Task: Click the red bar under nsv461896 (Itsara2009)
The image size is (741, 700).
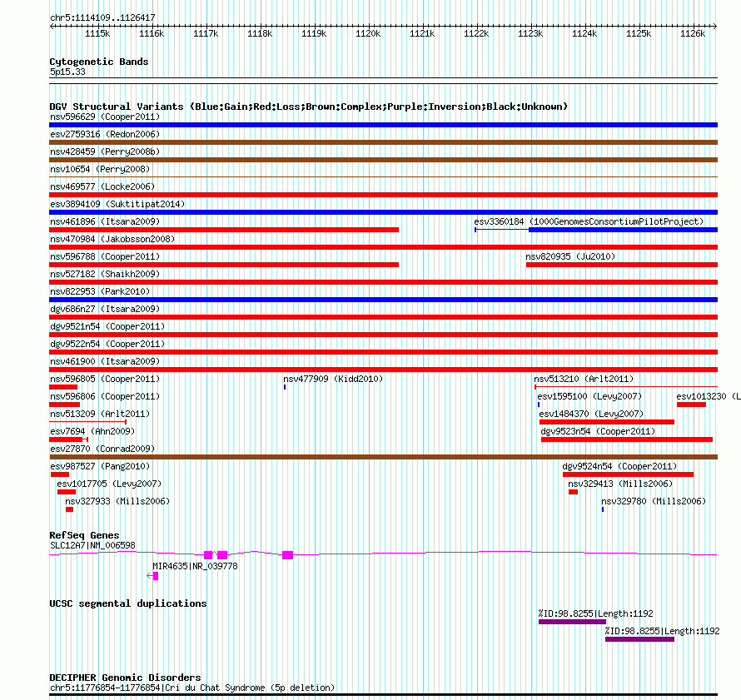Action: 224,230
